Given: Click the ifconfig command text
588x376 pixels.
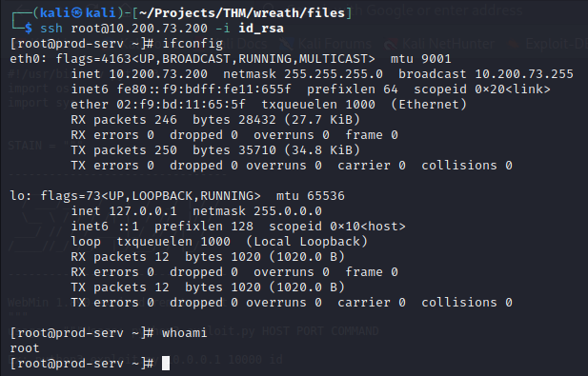Looking at the screenshot, I should (193, 44).
